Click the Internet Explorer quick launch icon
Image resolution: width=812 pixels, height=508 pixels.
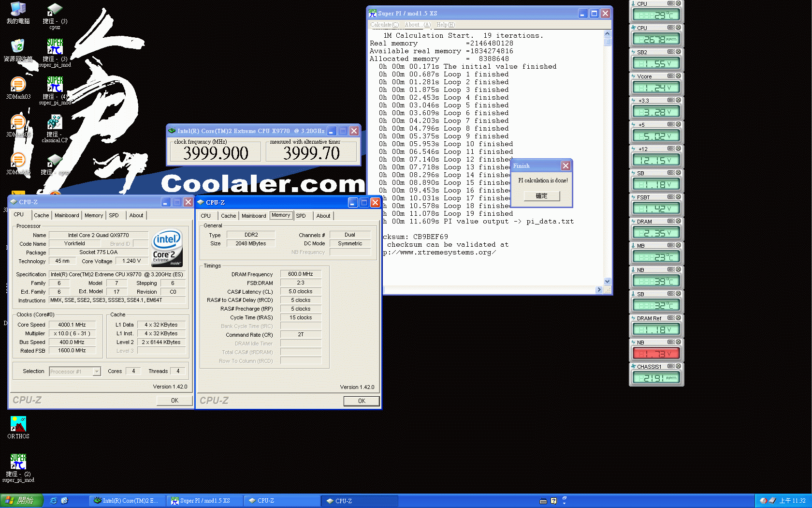click(54, 501)
